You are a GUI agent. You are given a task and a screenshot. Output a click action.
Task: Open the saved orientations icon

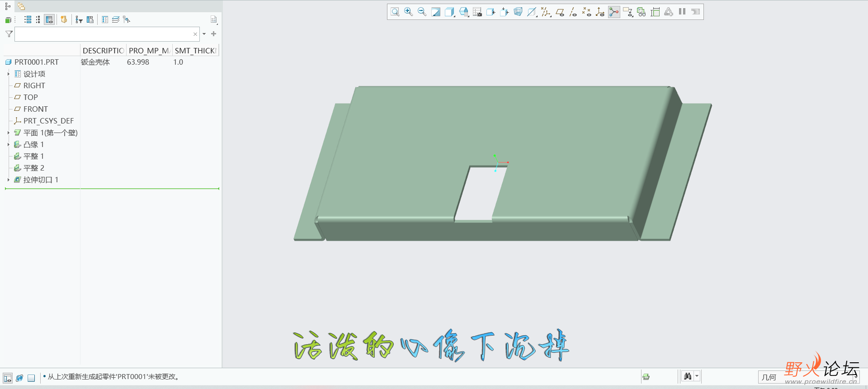point(464,12)
